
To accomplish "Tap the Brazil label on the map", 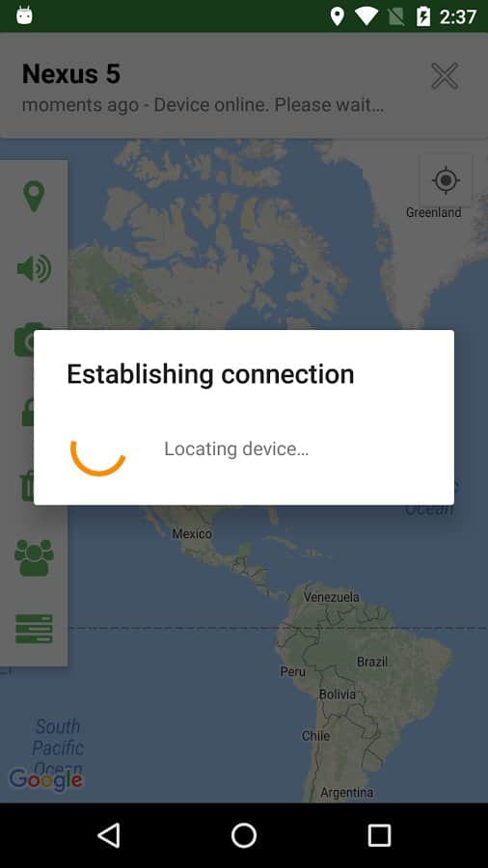I will pyautogui.click(x=372, y=662).
